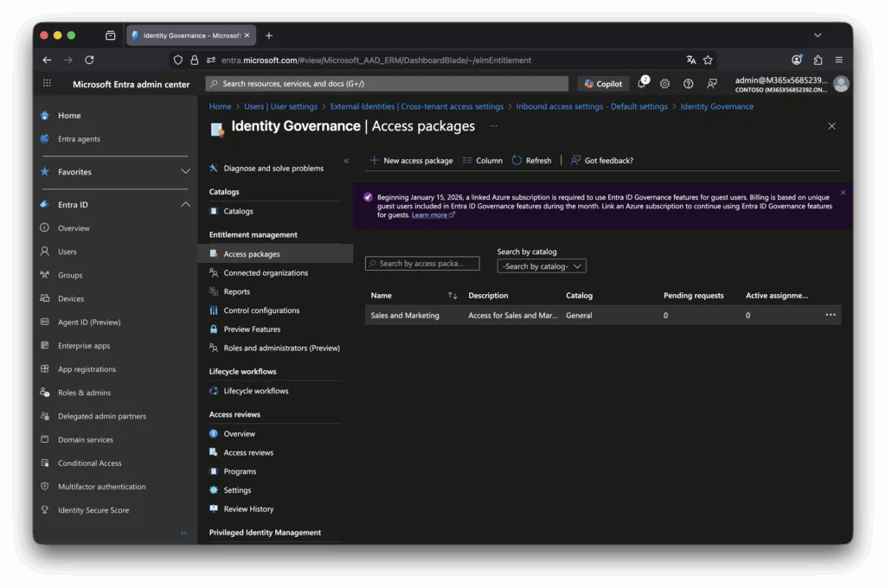
Task: Open the Column chooser
Action: 482,161
